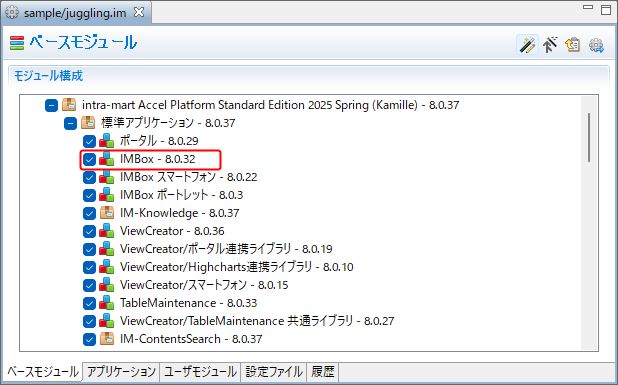Click the ベースモジュール header stack icon

tap(17, 43)
